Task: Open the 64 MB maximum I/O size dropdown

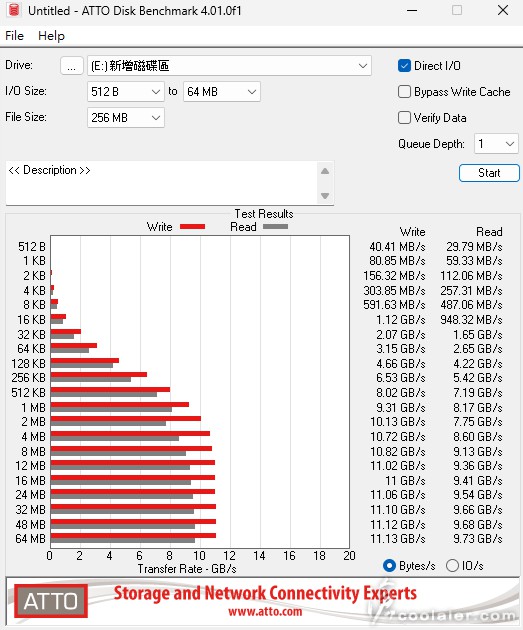Action: point(222,92)
